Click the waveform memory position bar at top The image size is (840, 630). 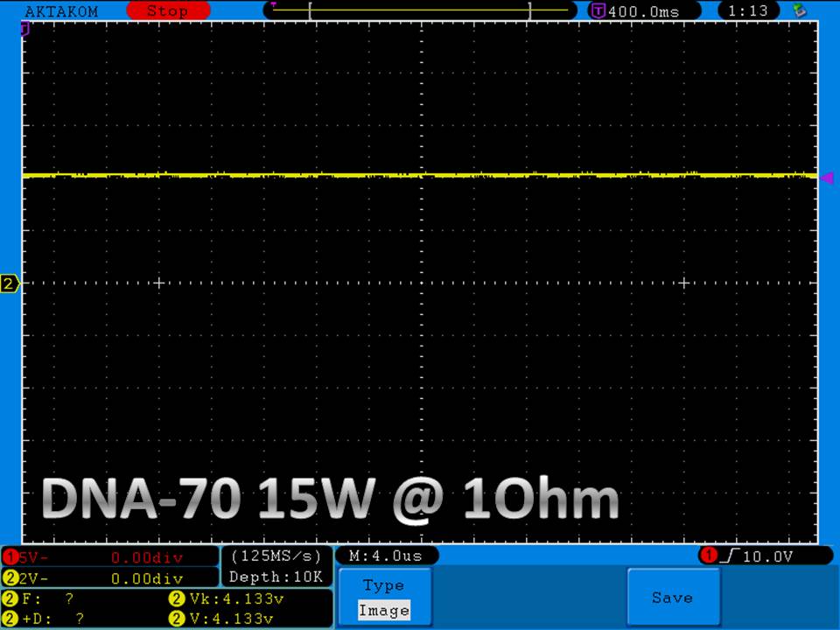tap(420, 10)
